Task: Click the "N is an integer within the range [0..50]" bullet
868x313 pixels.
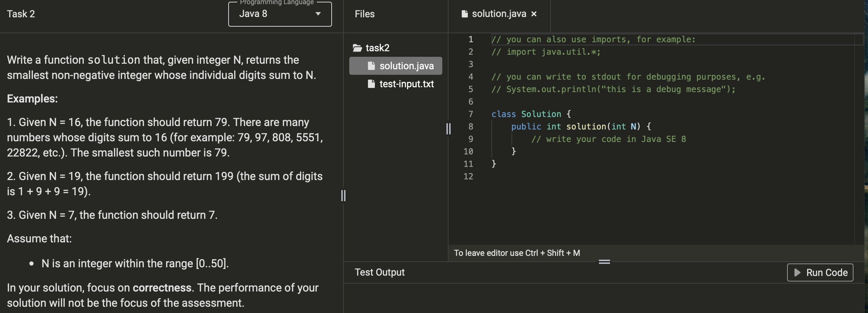Action: 135,263
